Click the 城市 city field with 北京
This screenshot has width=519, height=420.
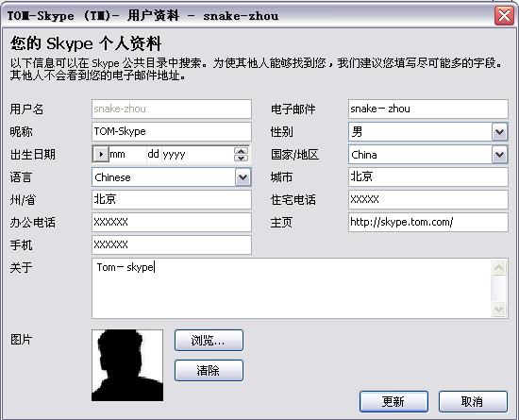(x=428, y=176)
